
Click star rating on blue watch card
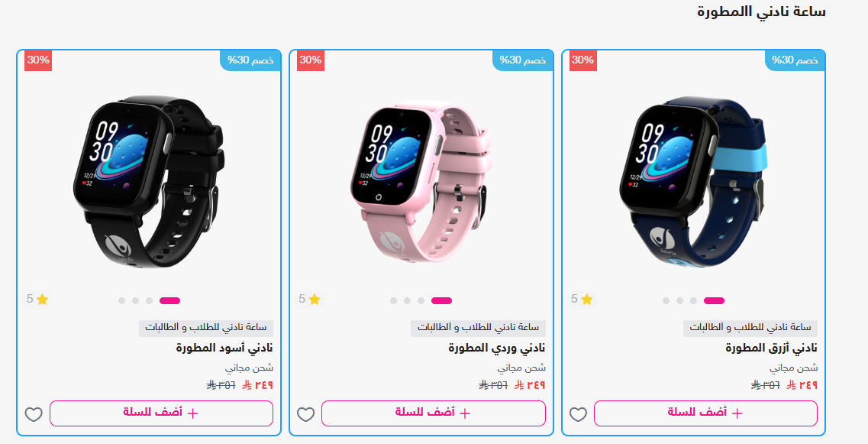point(582,300)
